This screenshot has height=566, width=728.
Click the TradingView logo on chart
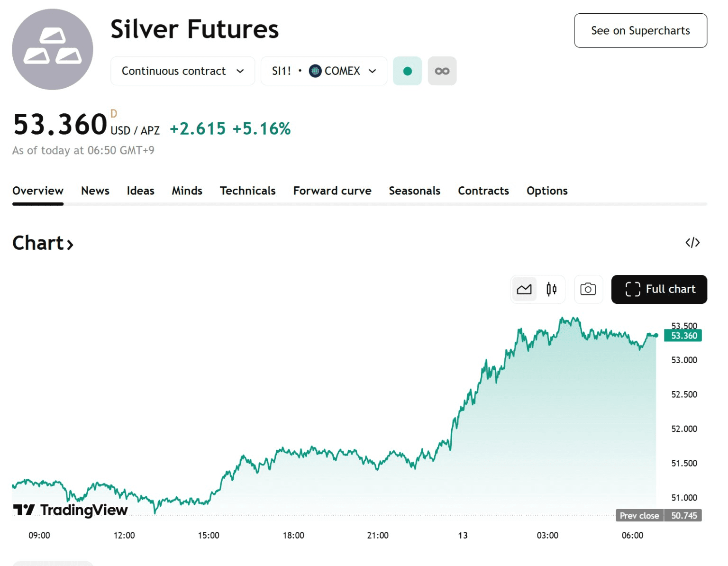[71, 510]
